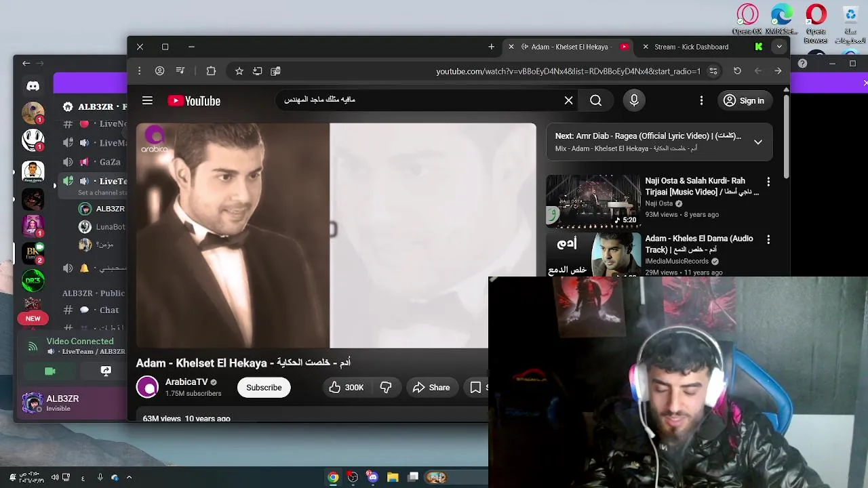Show hidden system tray icons chevron
Viewport: 868px width, 488px height.
click(x=129, y=477)
